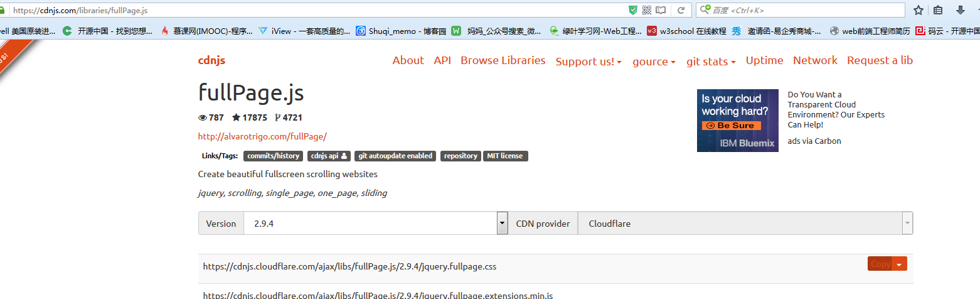The image size is (980, 299).
Task: Open the cdnjs api tag
Action: click(x=329, y=156)
